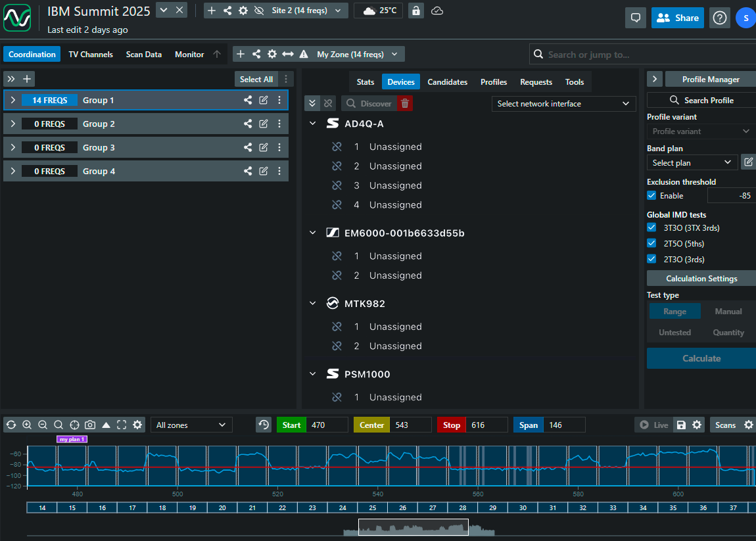Viewport: 756px width, 541px height.
Task: Toggle the Live spectrum button
Action: pyautogui.click(x=653, y=425)
